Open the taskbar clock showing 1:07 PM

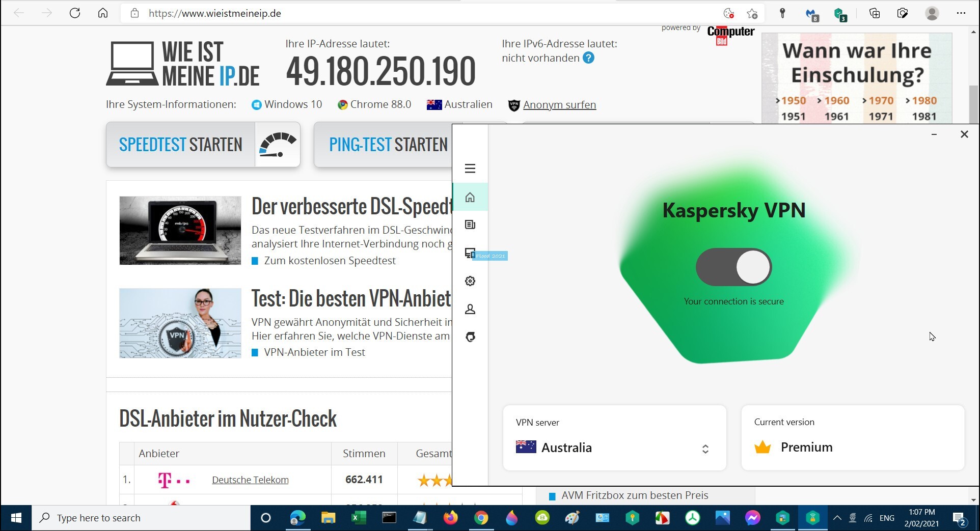point(921,518)
